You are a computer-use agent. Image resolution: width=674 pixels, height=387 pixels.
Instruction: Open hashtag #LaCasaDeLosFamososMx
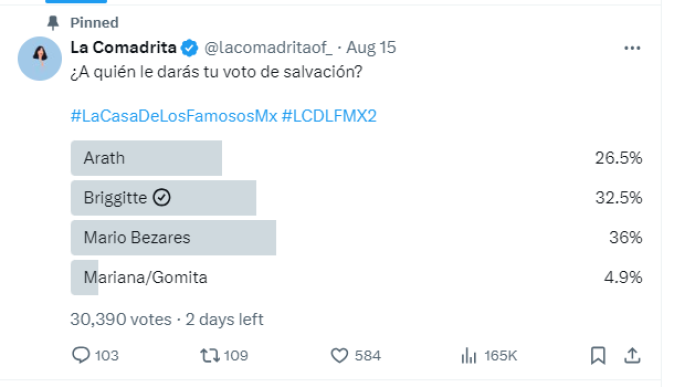click(174, 116)
